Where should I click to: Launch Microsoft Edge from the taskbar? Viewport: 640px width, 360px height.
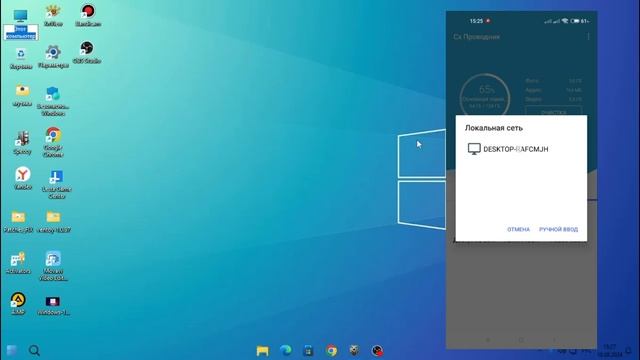click(286, 350)
